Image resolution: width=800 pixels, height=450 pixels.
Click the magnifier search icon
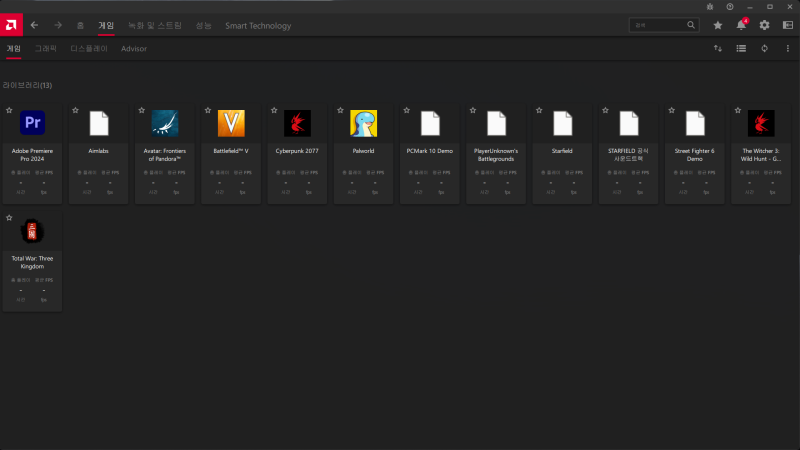(x=691, y=25)
